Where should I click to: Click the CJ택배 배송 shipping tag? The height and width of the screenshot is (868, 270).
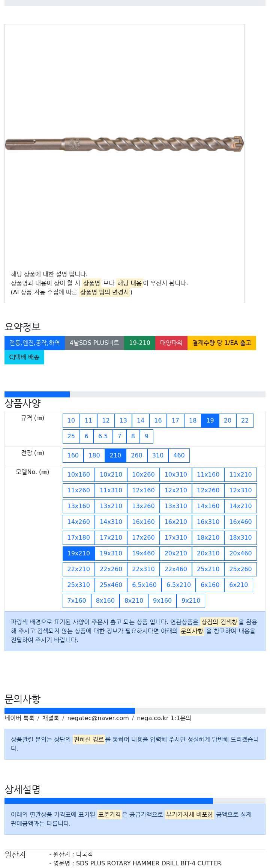24,357
